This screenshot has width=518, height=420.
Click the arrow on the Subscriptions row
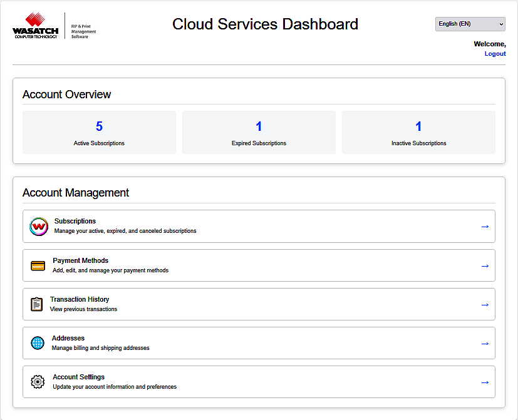484,227
